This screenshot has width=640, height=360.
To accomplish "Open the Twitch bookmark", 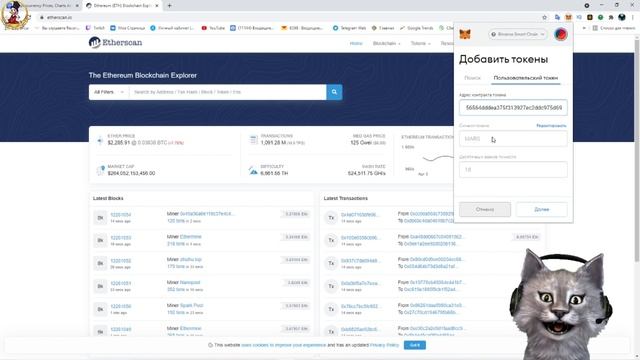I will 95,28.
